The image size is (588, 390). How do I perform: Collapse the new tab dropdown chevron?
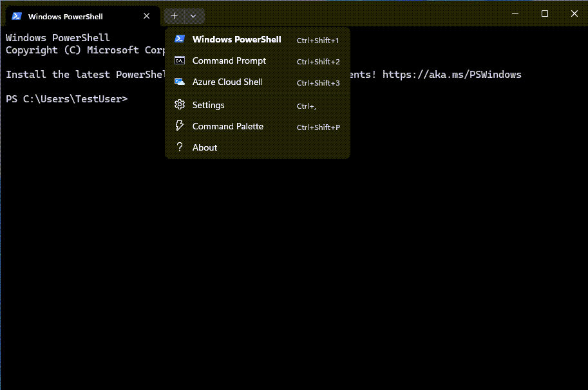pyautogui.click(x=193, y=16)
